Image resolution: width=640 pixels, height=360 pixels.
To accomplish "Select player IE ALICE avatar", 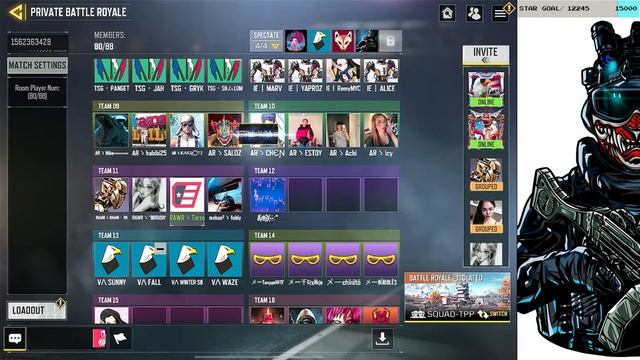I will (381, 71).
